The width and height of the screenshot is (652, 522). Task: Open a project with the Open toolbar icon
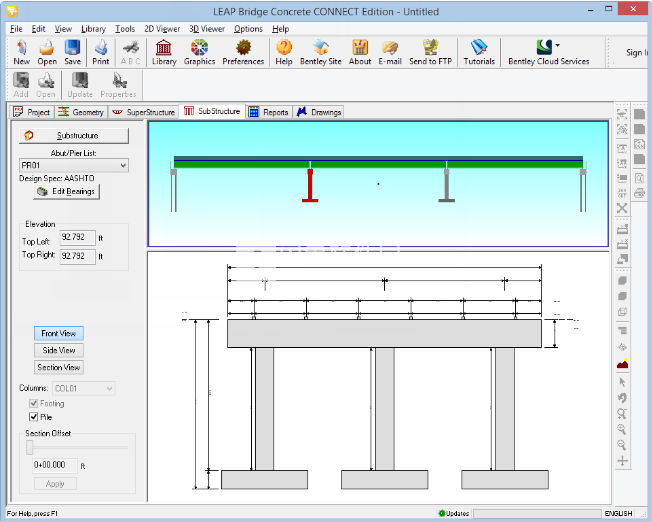tap(47, 52)
